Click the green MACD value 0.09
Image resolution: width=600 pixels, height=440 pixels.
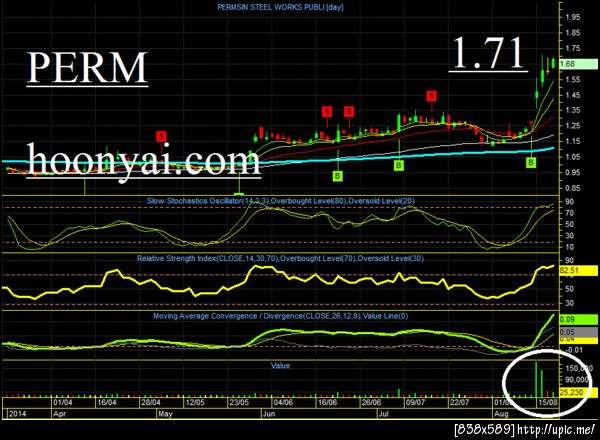point(578,319)
